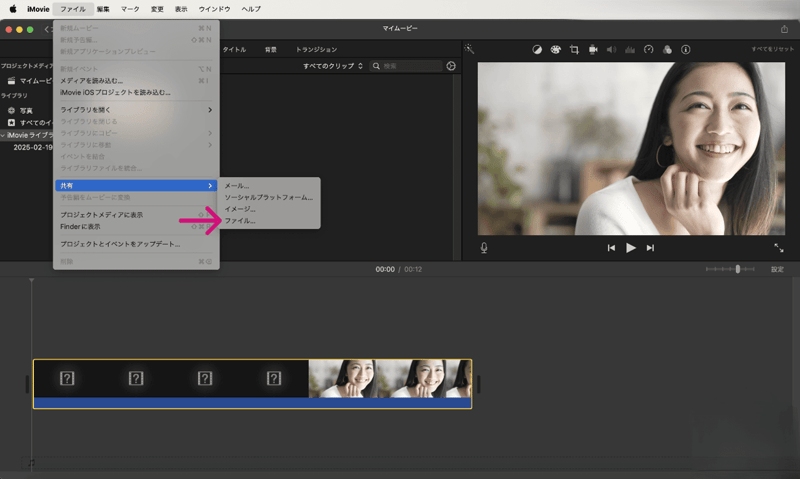The height and width of the screenshot is (479, 800).
Task: Open the color balance tool
Action: [536, 49]
